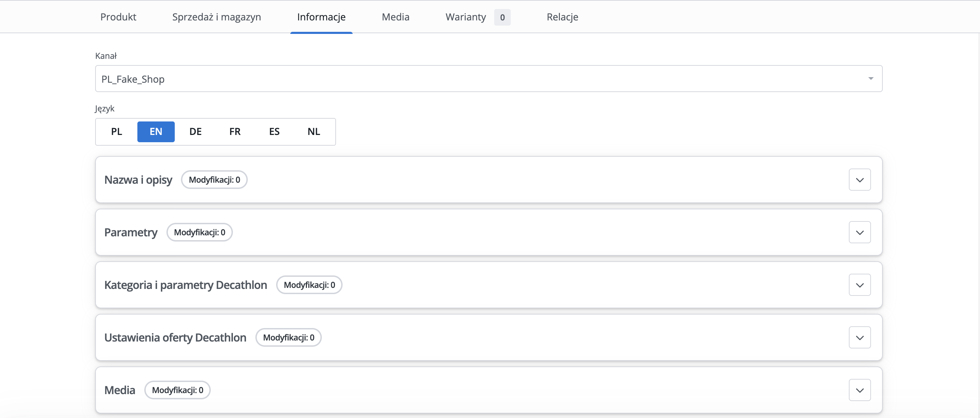Click Modyfikacji badge next to Parametry

pyautogui.click(x=199, y=233)
